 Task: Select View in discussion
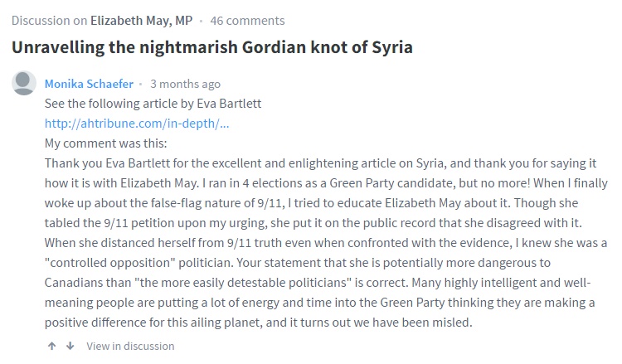click(130, 346)
